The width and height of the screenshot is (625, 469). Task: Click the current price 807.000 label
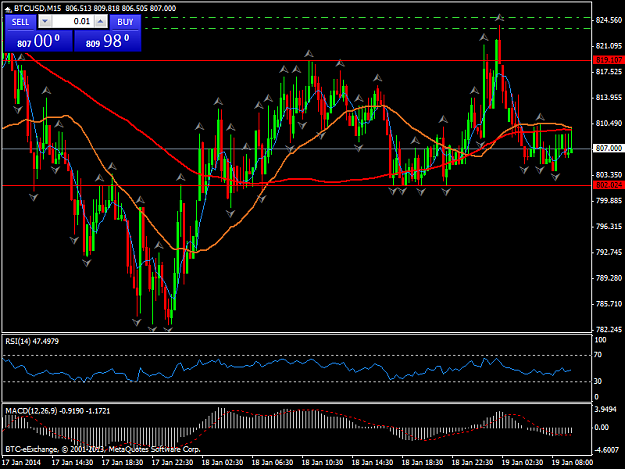point(608,148)
